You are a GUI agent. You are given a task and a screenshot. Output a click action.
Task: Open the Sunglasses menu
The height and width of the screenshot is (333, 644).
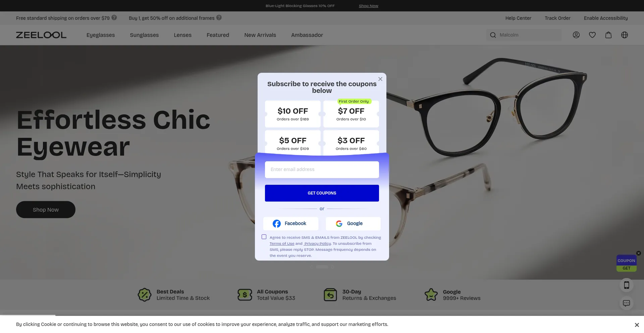pyautogui.click(x=144, y=35)
